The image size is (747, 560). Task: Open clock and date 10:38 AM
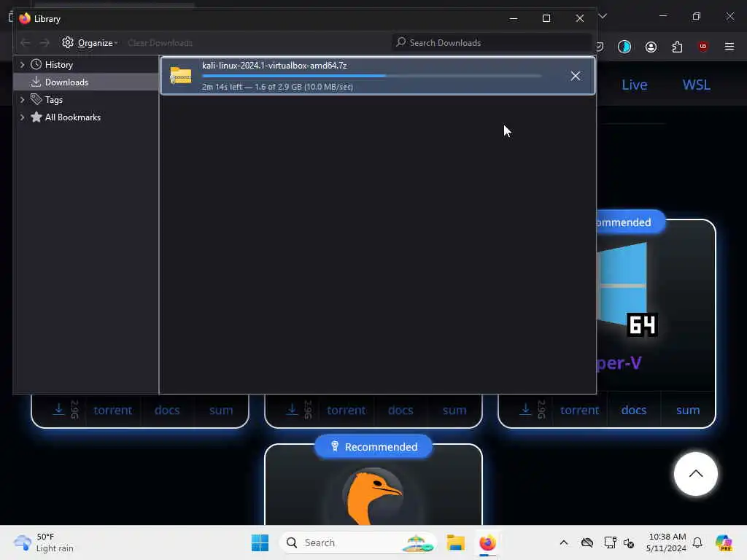coord(667,542)
